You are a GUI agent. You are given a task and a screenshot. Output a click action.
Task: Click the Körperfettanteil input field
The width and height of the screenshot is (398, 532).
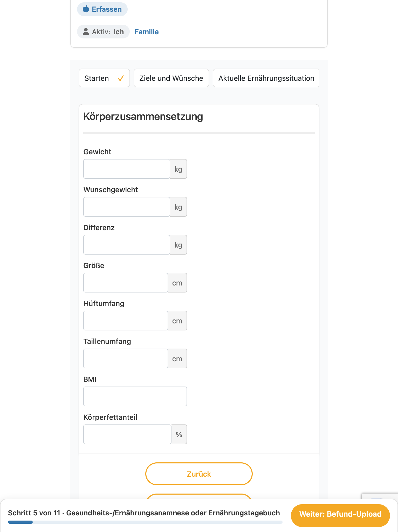[127, 434]
